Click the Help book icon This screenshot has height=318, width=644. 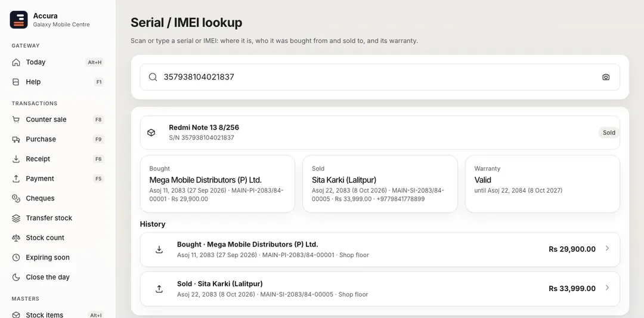point(16,82)
